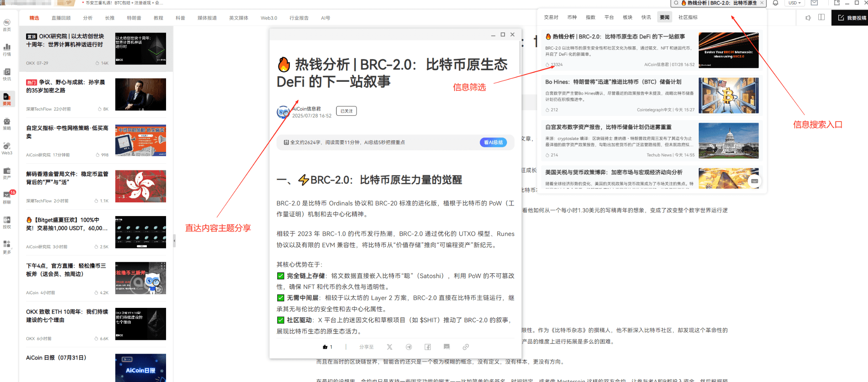The image size is (868, 382).
Task: Click the sound speaker icon
Action: (x=808, y=18)
